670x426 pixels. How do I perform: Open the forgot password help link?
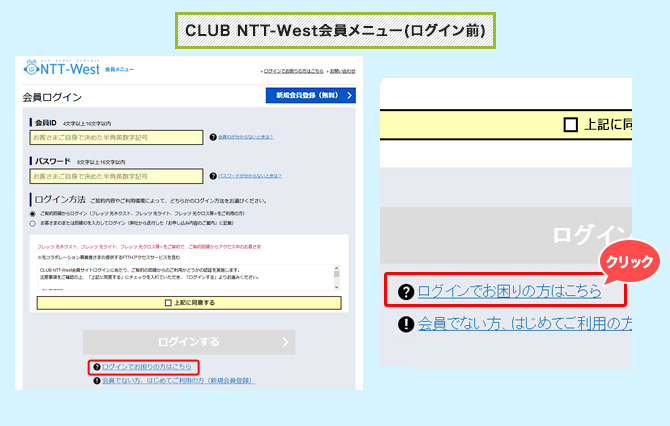(x=250, y=176)
